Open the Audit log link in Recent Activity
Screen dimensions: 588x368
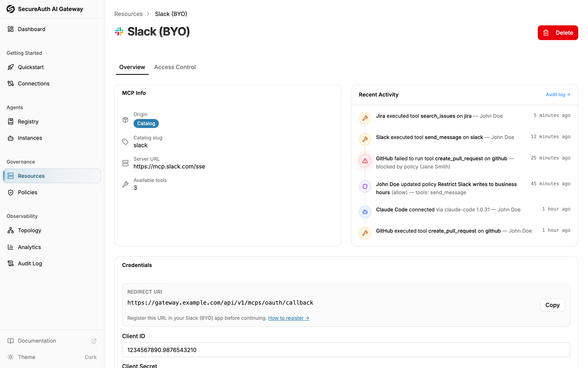click(x=558, y=94)
